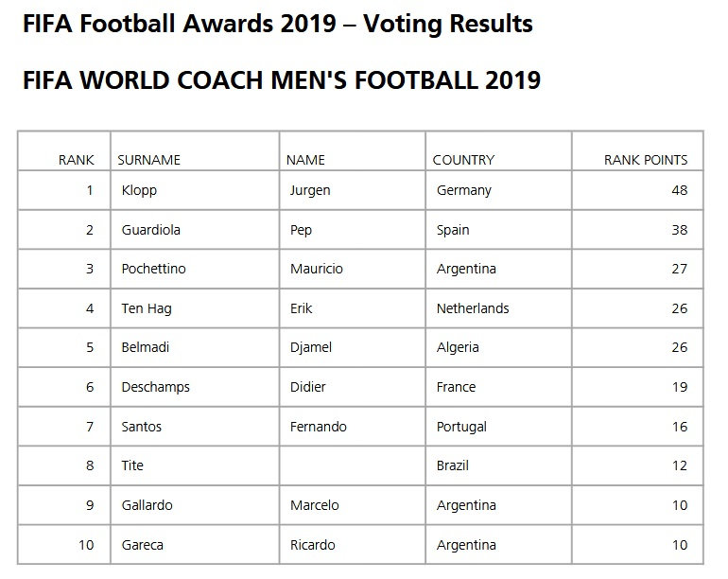
Task: Click the COUNTRY column header
Action: (463, 160)
